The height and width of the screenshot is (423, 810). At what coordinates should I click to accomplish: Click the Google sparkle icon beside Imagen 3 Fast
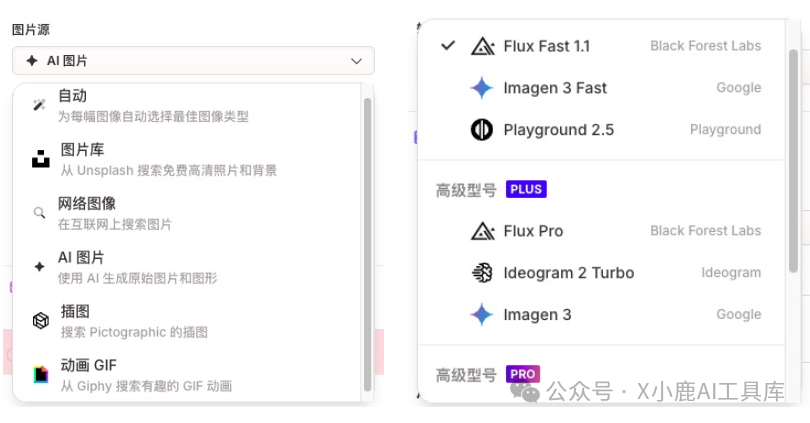(x=482, y=88)
